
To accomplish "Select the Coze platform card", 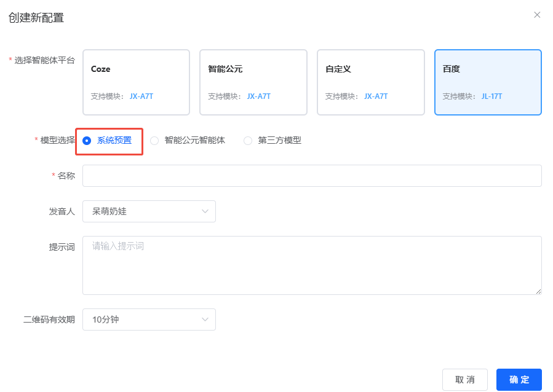I will (136, 82).
